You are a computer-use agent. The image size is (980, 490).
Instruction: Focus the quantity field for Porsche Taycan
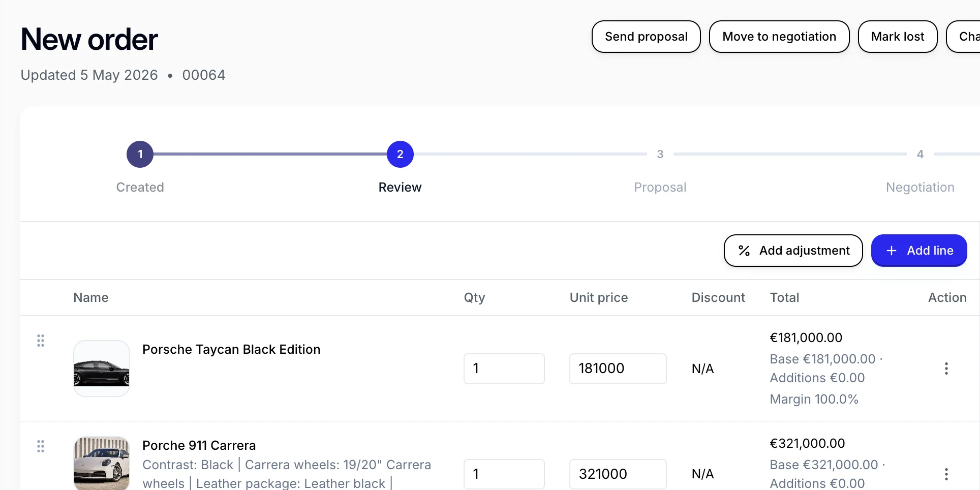(x=504, y=369)
